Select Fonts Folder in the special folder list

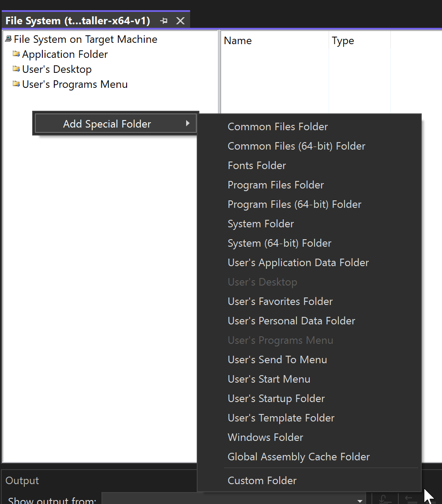coord(257,165)
